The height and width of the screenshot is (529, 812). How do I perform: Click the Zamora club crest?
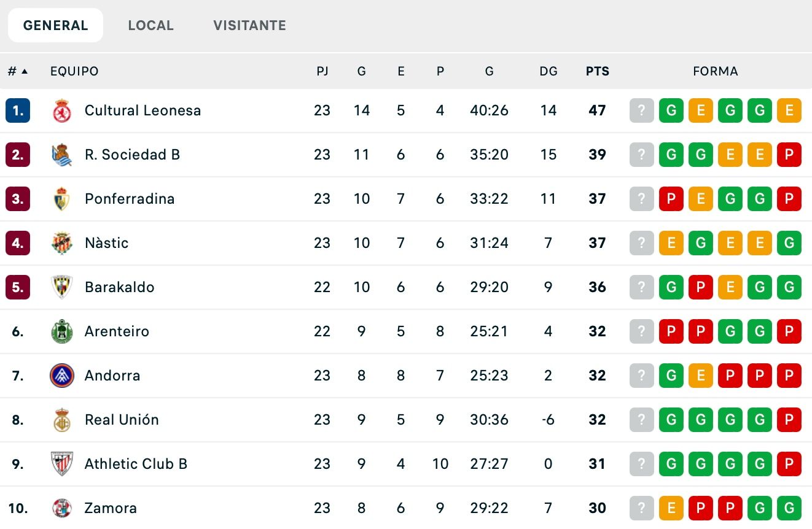click(61, 508)
